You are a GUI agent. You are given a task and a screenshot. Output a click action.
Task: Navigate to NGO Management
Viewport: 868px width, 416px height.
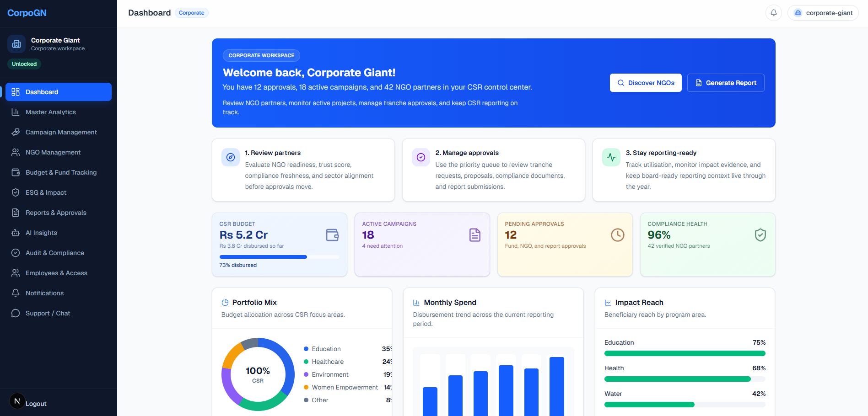pyautogui.click(x=59, y=152)
